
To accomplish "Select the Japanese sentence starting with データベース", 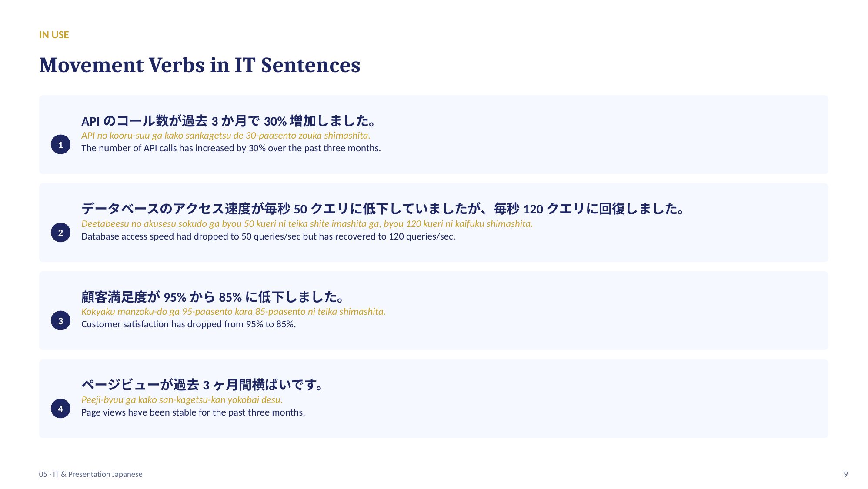I will [x=383, y=209].
